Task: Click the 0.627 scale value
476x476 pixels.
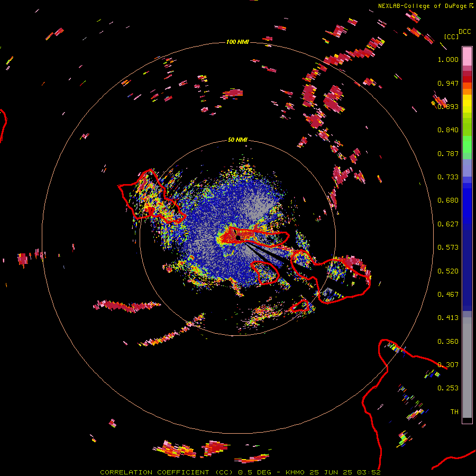Action: click(448, 224)
